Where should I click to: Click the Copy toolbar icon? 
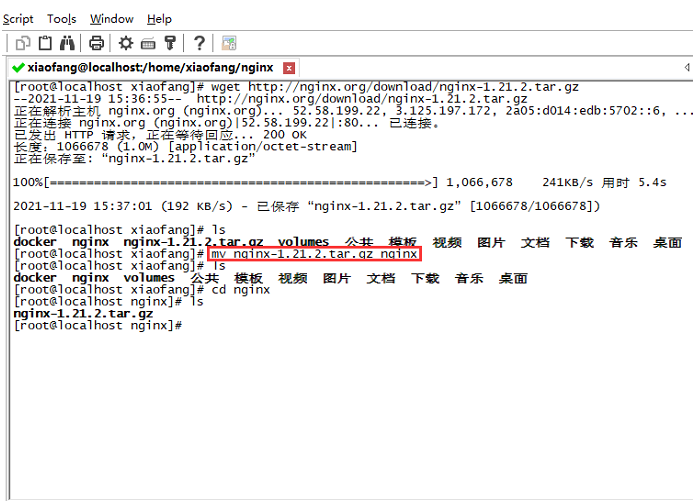[23, 43]
